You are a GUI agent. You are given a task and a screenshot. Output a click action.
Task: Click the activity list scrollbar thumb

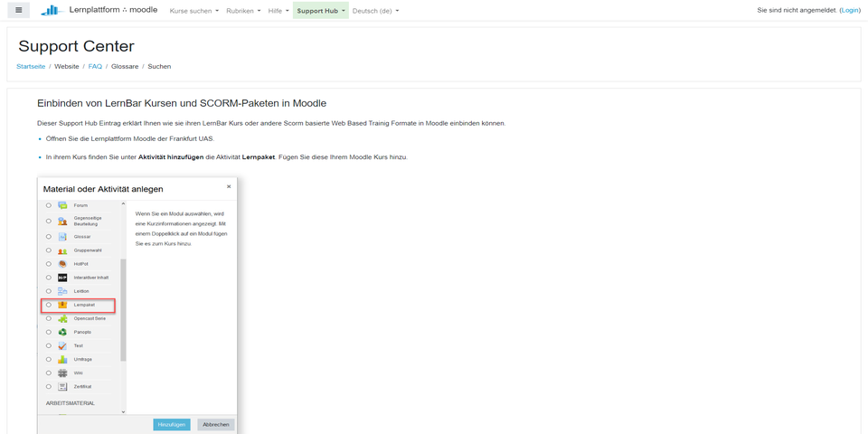[x=123, y=310]
